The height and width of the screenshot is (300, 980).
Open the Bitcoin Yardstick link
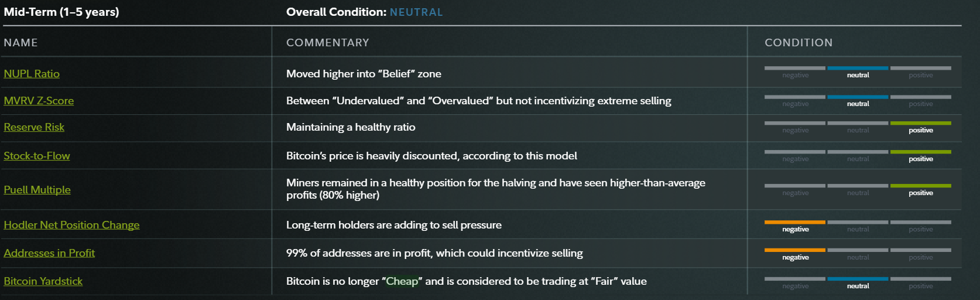43,281
